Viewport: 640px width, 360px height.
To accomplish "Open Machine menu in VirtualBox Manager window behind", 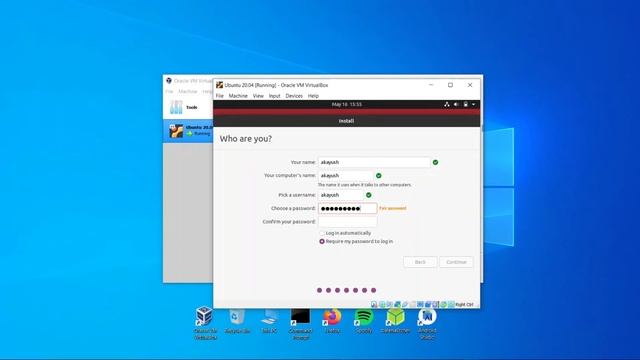I will [x=188, y=91].
